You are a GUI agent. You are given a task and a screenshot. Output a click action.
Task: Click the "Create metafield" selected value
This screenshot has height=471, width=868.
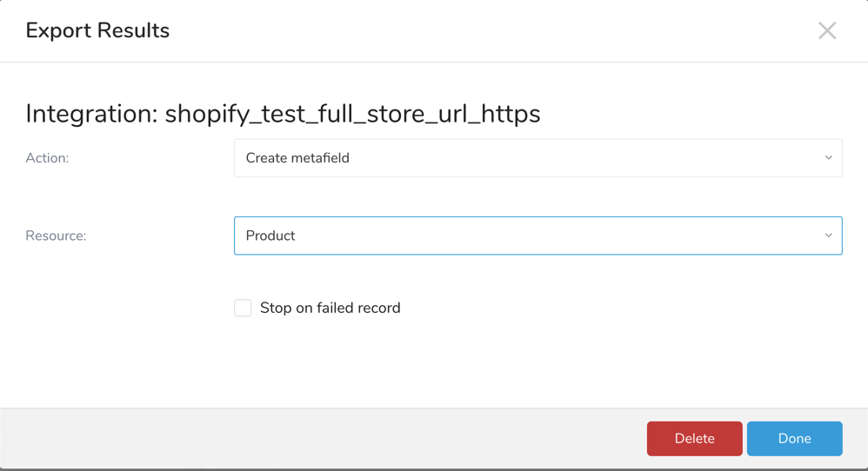click(297, 158)
